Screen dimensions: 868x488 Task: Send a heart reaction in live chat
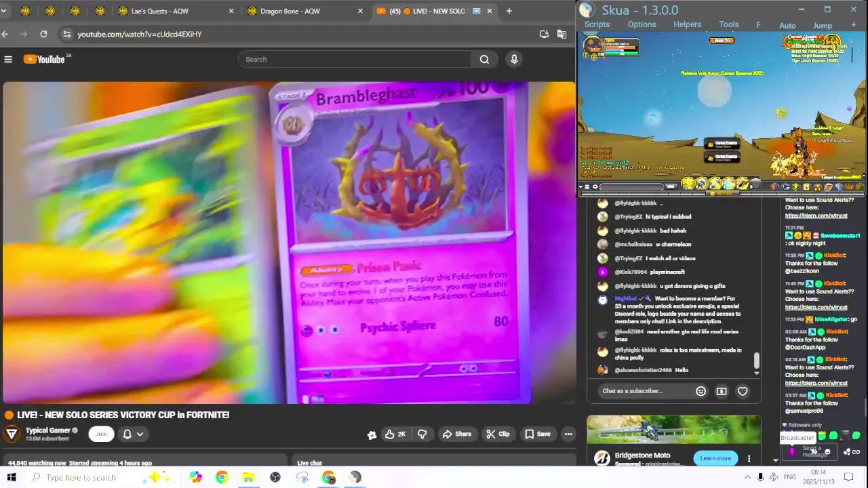coord(743,391)
